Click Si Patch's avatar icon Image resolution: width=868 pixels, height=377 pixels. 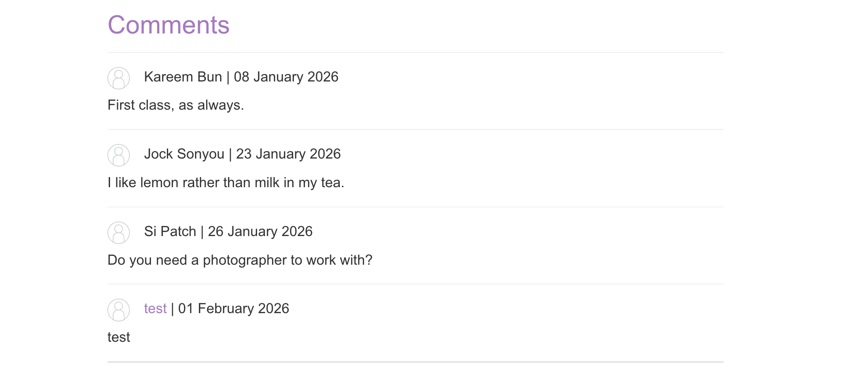click(x=118, y=233)
